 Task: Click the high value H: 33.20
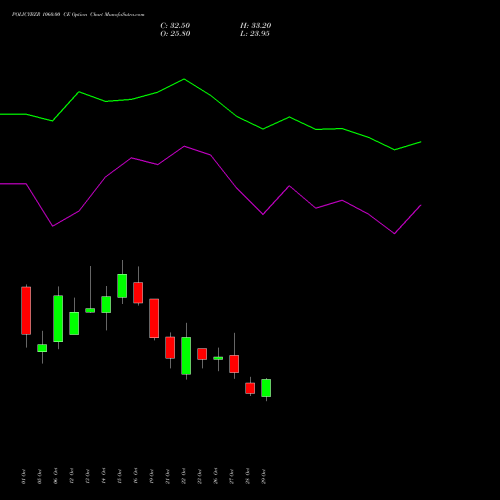click(x=256, y=26)
